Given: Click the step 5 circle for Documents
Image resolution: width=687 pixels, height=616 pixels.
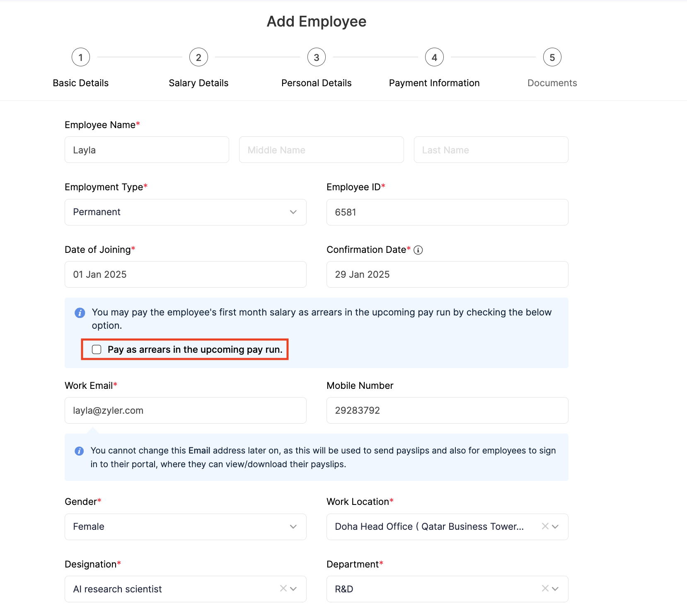Looking at the screenshot, I should tap(552, 57).
